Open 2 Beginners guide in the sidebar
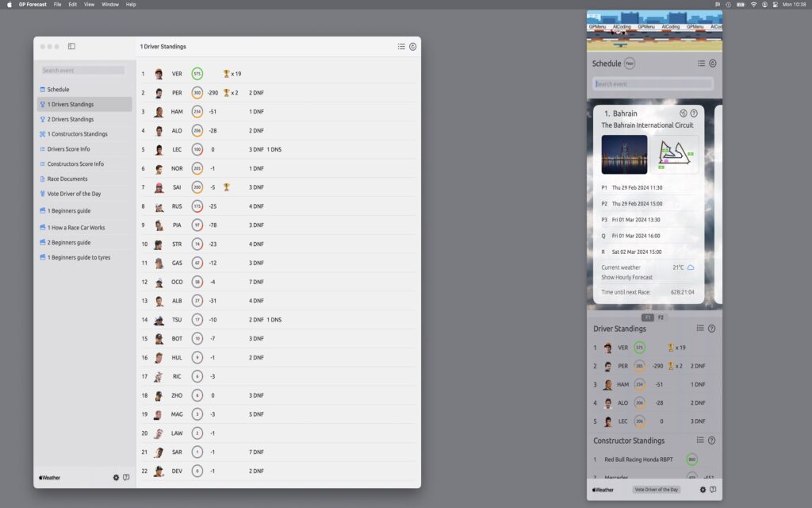The image size is (812, 508). pos(86,243)
